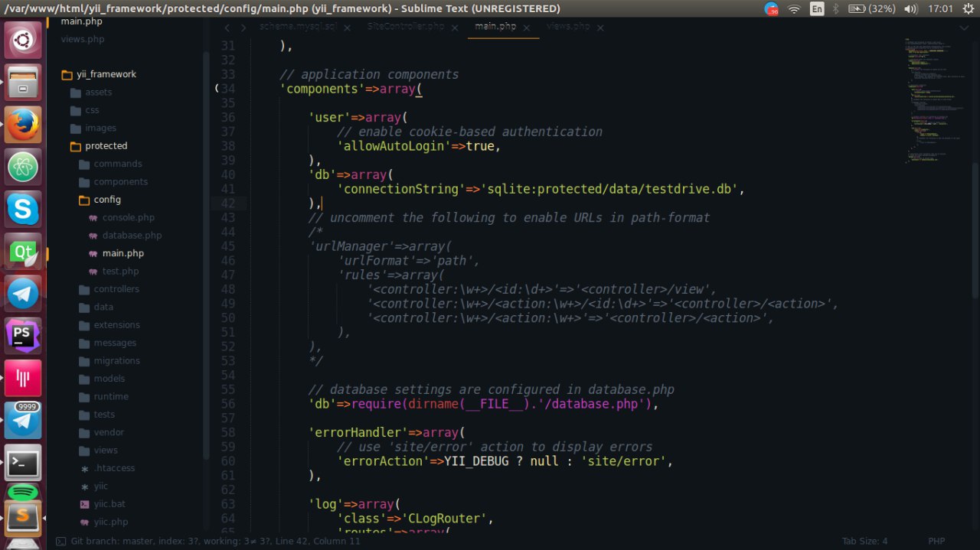980x550 pixels.
Task: Change syntax via the PHP status label
Action: (936, 541)
